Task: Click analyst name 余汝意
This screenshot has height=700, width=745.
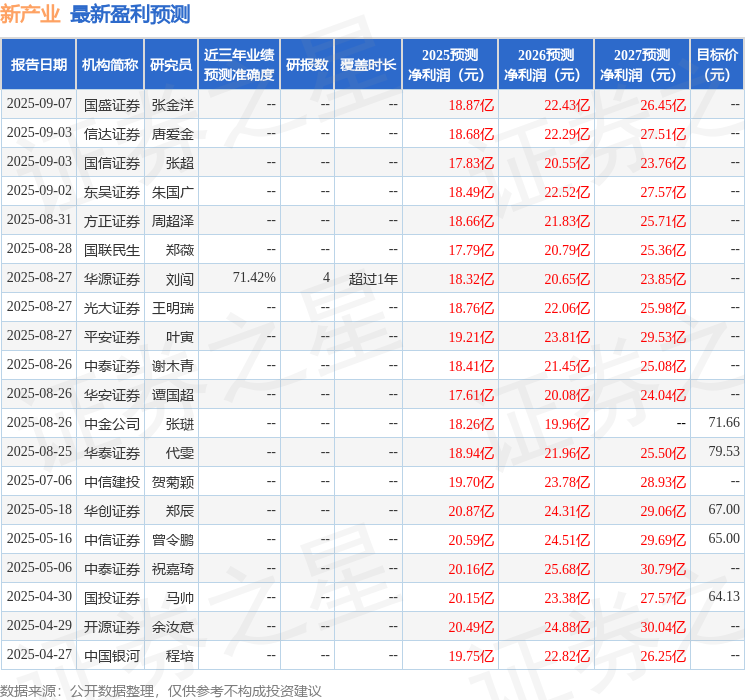Action: (173, 627)
